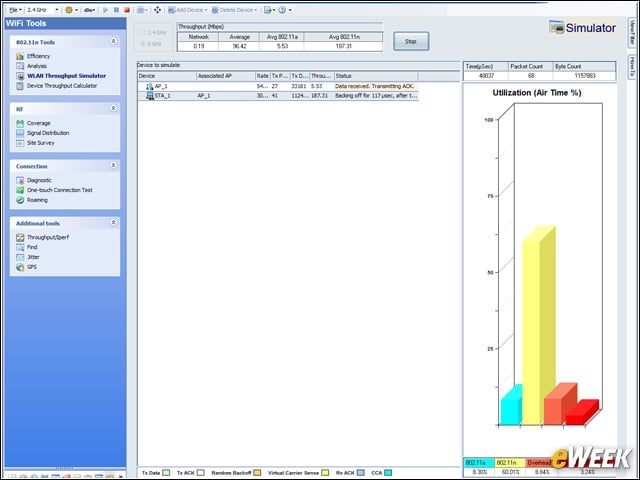Screen dimensions: 640x480
Task: Click the red stop icon in toolbar
Action: point(127,10)
